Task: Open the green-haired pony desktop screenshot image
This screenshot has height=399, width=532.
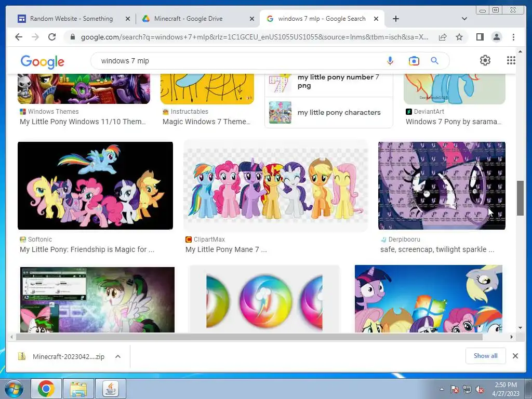Action: coord(97,300)
